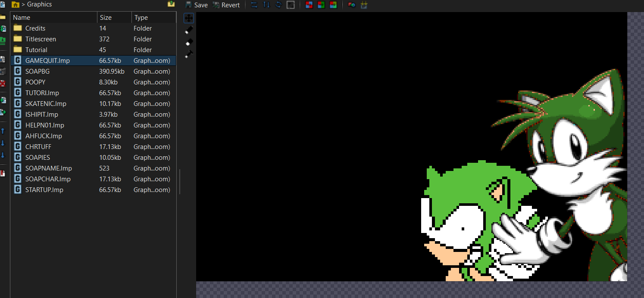Image resolution: width=644 pixels, height=298 pixels.
Task: Select the POOPY entry
Action: point(93,82)
